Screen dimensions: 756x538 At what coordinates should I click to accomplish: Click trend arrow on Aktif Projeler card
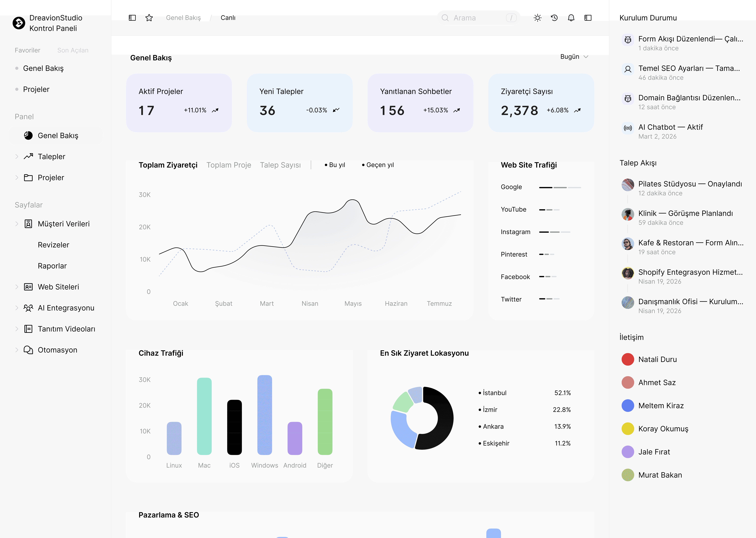coord(215,110)
